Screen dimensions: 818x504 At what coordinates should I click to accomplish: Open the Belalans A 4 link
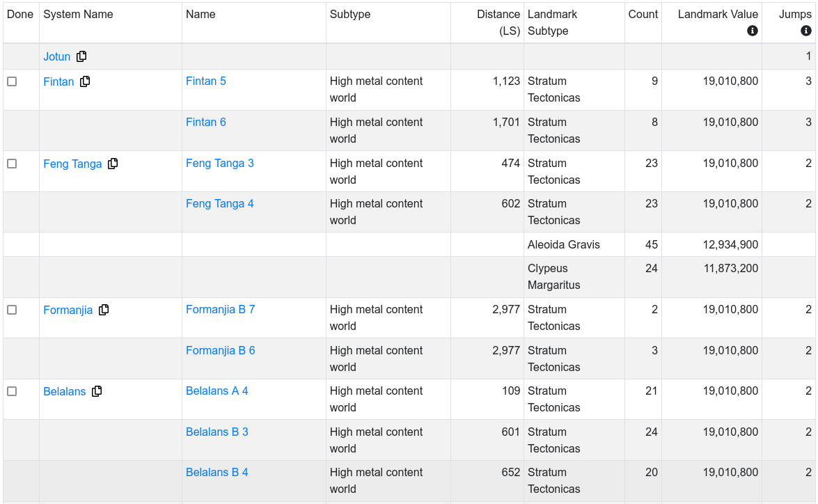(x=217, y=391)
